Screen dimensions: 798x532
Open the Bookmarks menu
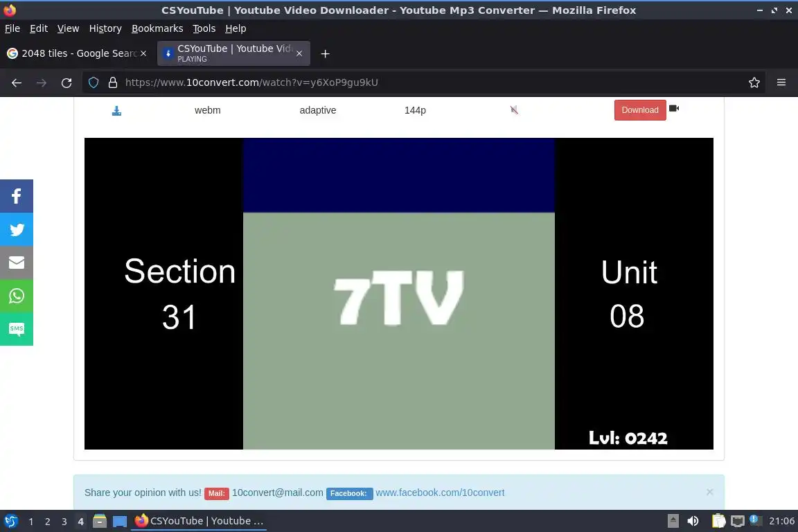tap(157, 28)
